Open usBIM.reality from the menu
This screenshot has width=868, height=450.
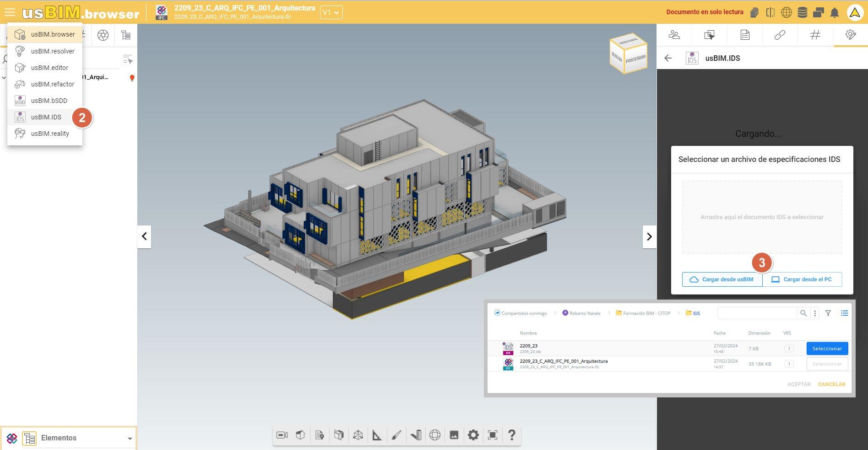click(45, 134)
